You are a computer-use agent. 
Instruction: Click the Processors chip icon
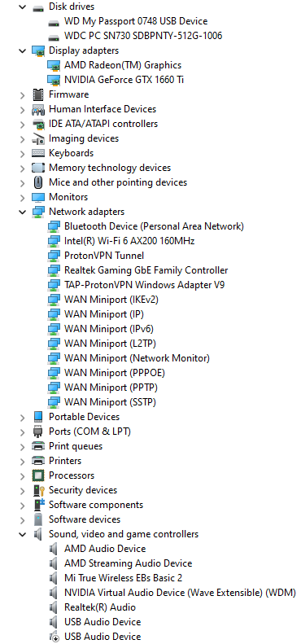38,475
